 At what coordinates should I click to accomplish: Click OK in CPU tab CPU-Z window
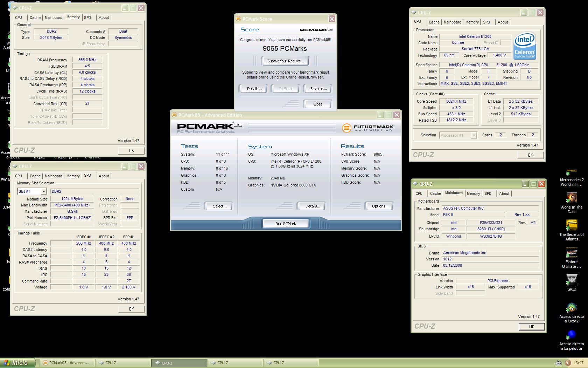pos(530,155)
